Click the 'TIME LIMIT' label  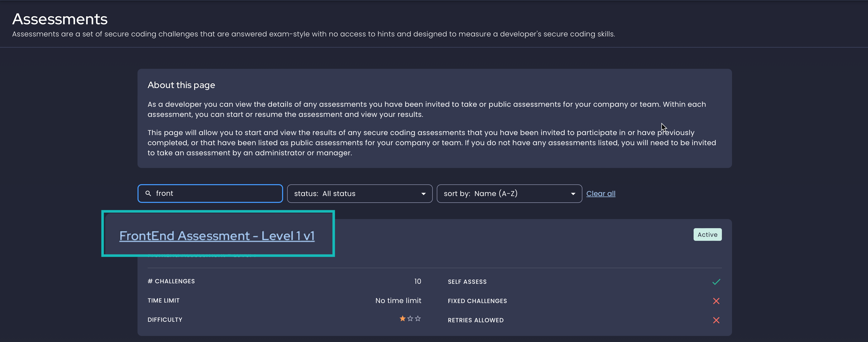coord(164,301)
